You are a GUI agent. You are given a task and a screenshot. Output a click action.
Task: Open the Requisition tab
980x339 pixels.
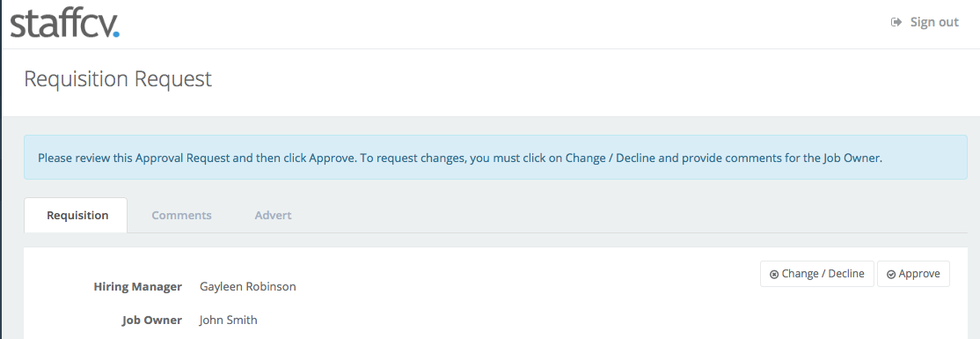pos(77,215)
